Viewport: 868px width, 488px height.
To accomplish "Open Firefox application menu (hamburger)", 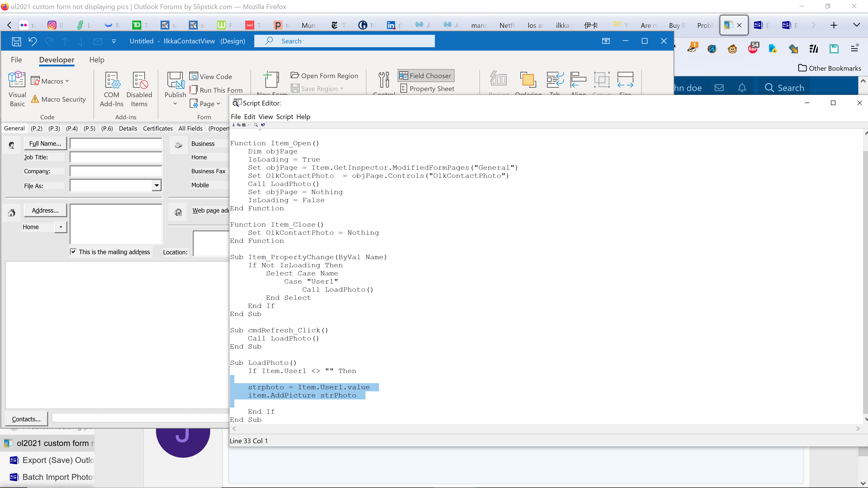I will point(854,49).
